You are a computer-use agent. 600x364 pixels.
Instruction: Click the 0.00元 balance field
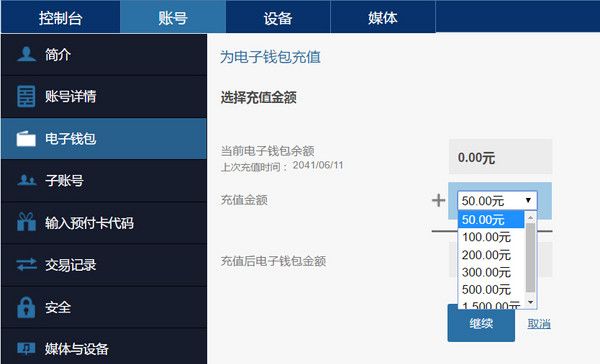(500, 157)
